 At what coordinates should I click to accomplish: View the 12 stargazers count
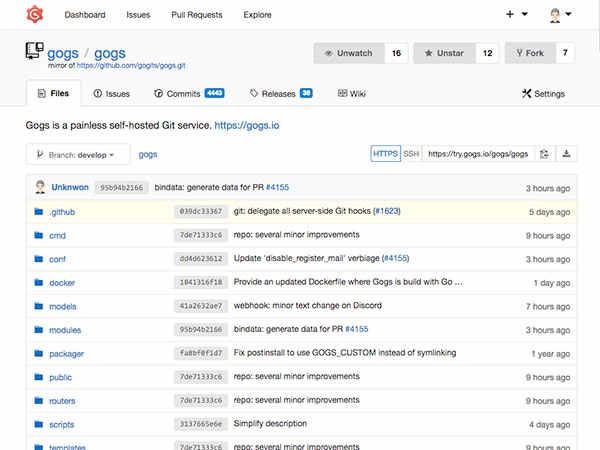487,53
